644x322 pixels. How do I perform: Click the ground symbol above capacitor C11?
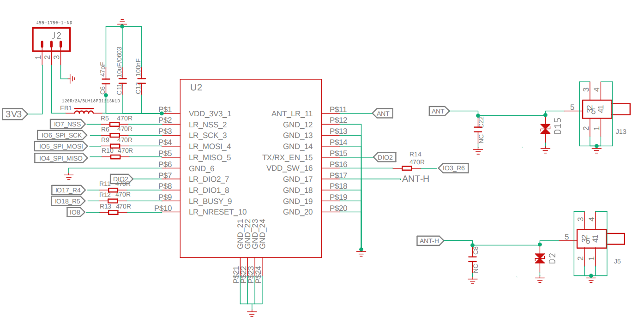(122, 22)
